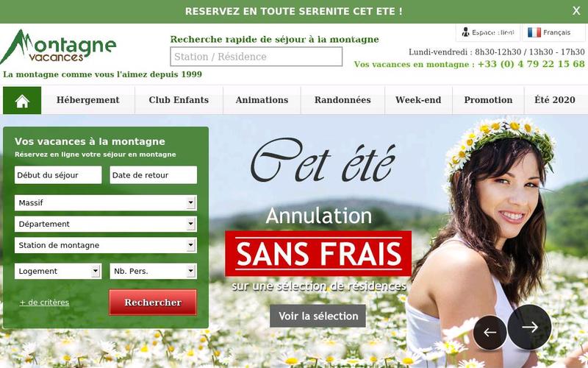588x368 pixels.
Task: Advance to next slide arrow
Action: point(529,327)
